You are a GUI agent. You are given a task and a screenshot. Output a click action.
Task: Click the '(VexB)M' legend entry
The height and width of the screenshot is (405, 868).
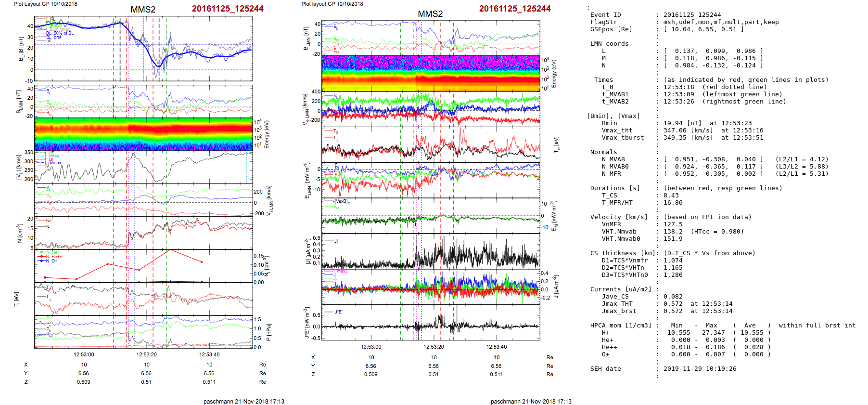click(342, 201)
